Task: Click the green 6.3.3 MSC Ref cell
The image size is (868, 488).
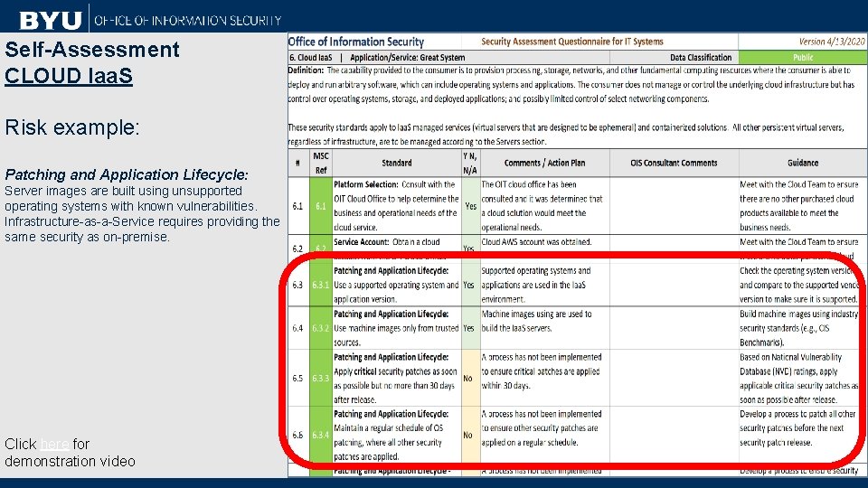Action: (320, 379)
